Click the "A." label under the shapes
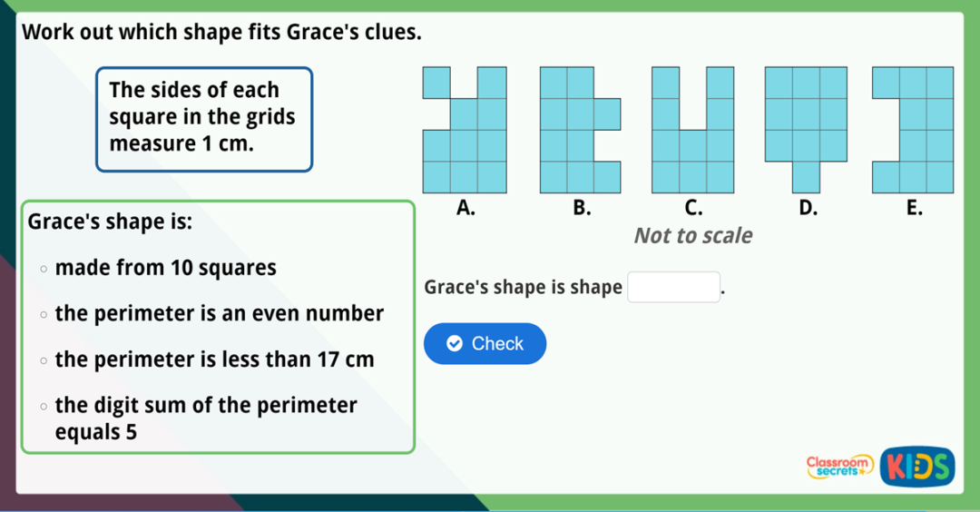 [465, 208]
